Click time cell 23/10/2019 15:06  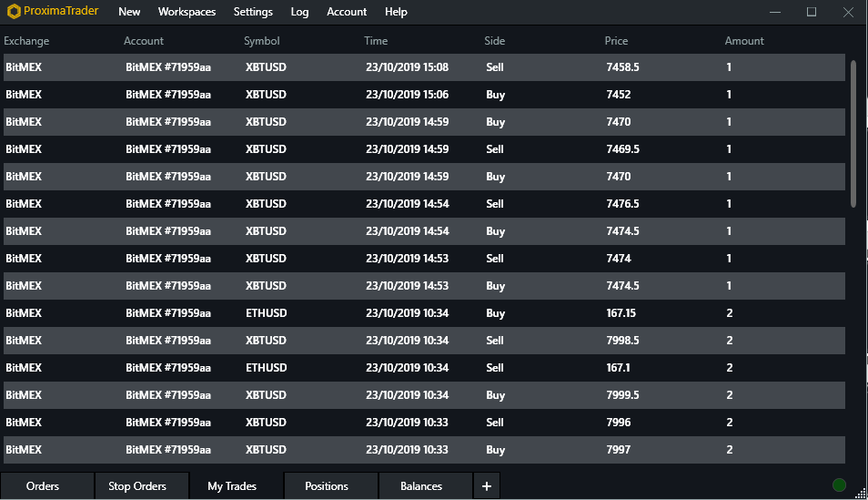pos(407,94)
